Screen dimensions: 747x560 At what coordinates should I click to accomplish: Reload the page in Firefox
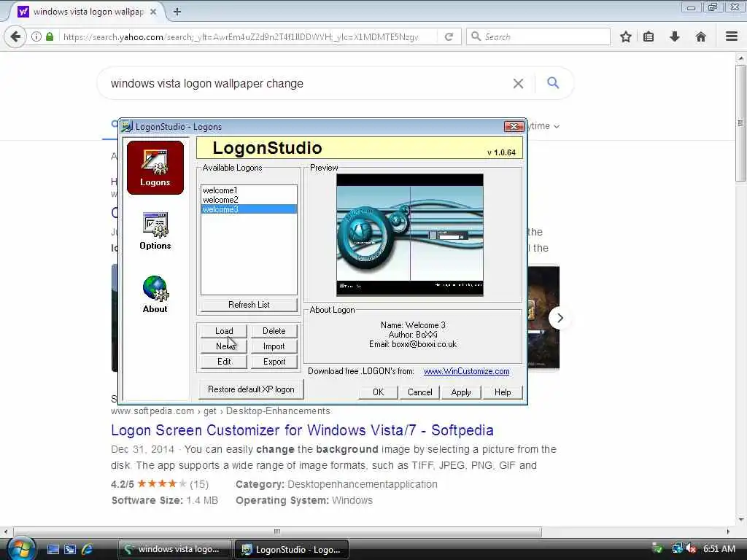[x=449, y=36]
